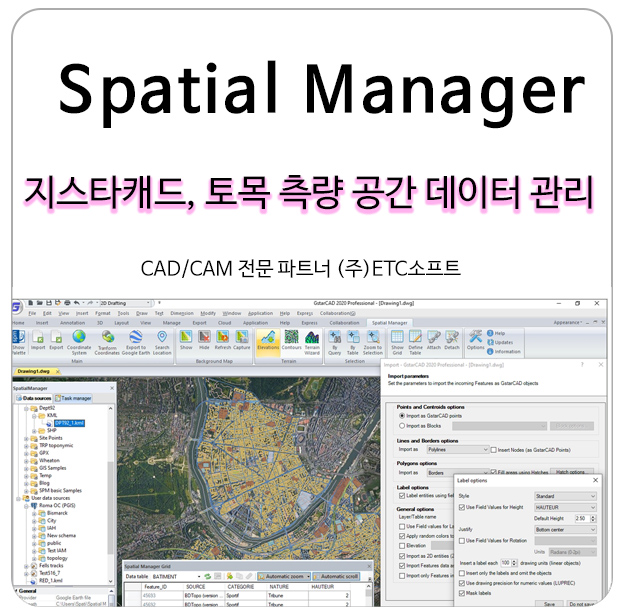Toggle the Elevation checkbox in General options
Screen dimensions: 624x615
[402, 546]
